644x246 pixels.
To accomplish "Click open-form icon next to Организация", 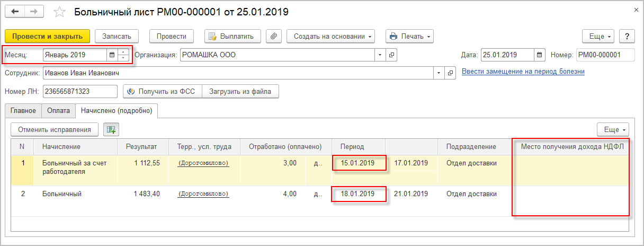I will (392, 55).
